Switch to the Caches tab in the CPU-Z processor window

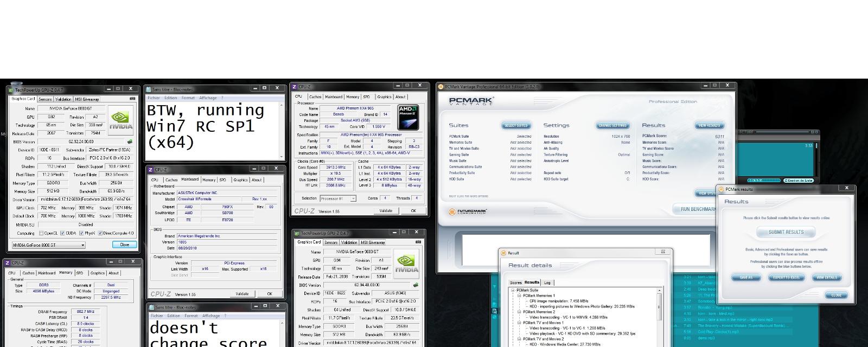coord(315,97)
